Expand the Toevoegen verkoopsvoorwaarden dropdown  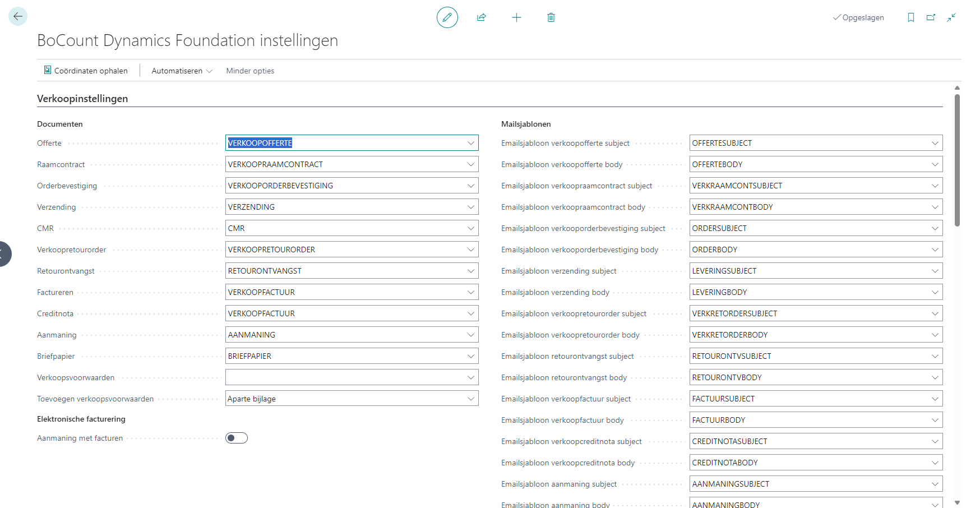pos(471,399)
